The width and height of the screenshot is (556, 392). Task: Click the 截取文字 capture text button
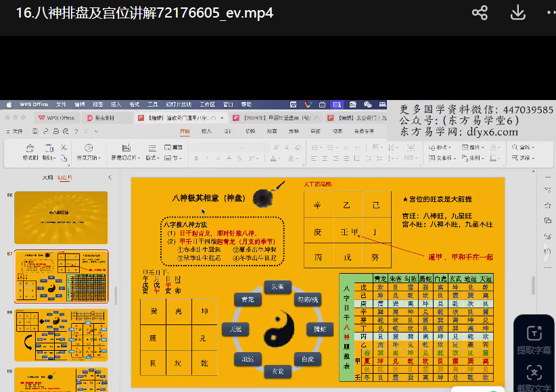click(534, 378)
